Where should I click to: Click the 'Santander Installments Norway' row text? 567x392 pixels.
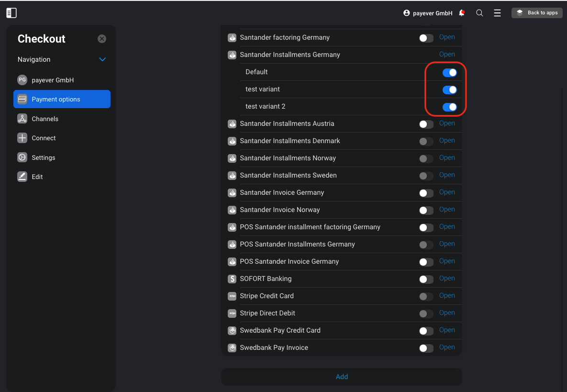(x=288, y=158)
